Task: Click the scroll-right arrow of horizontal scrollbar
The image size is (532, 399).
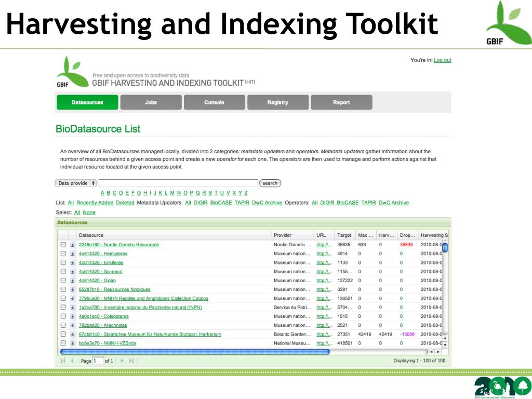Action: click(438, 352)
